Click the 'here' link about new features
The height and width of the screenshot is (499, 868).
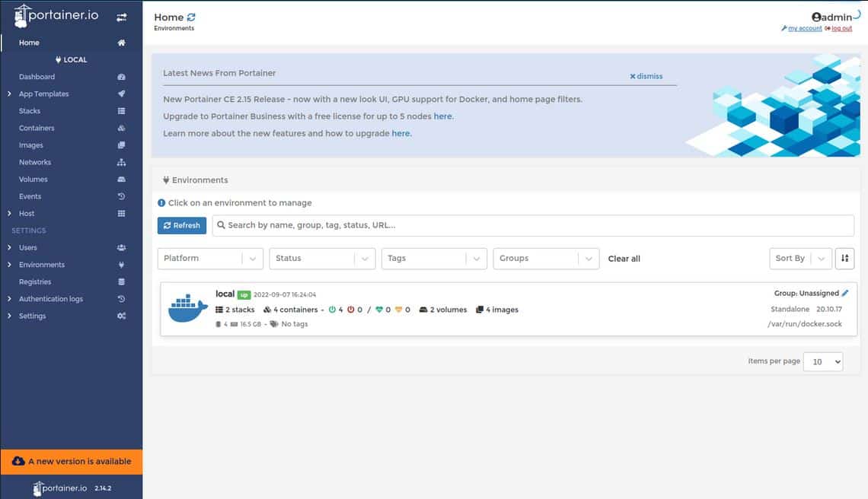pyautogui.click(x=400, y=133)
